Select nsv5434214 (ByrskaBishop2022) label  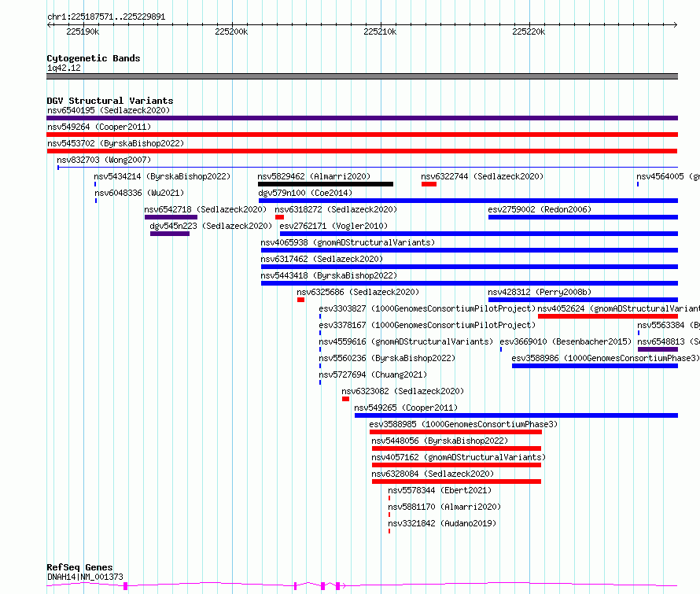162,176
